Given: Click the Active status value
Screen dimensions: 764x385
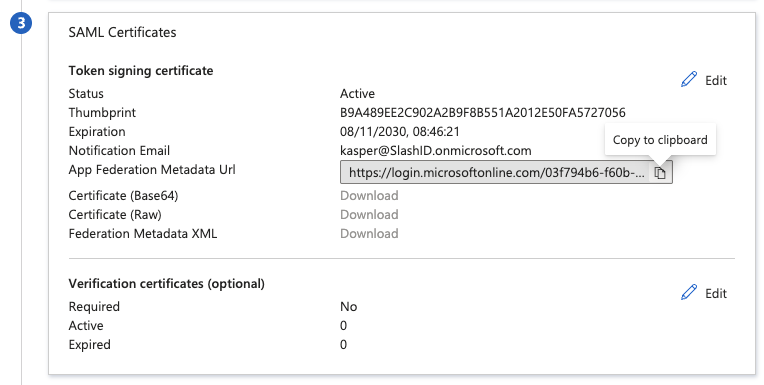Looking at the screenshot, I should point(357,94).
